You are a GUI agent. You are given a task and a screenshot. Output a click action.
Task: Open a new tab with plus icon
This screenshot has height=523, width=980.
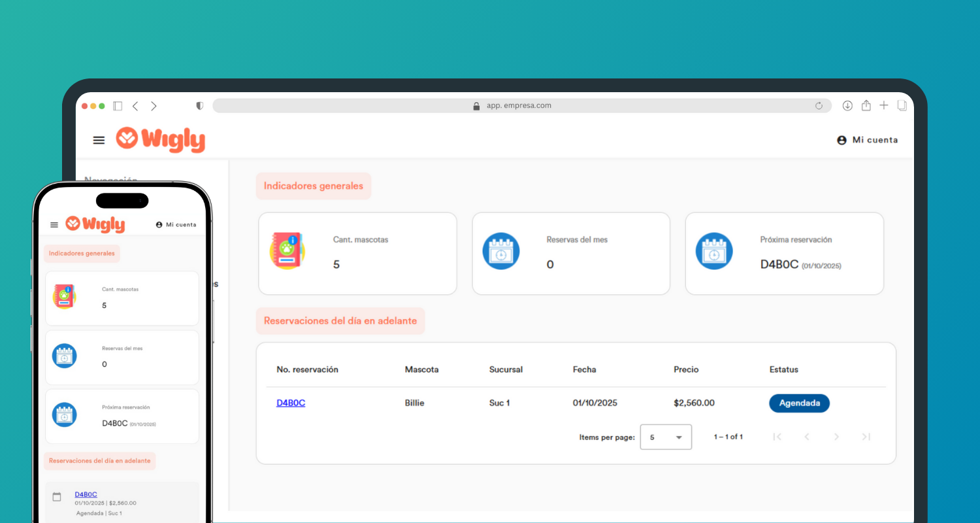coord(884,105)
